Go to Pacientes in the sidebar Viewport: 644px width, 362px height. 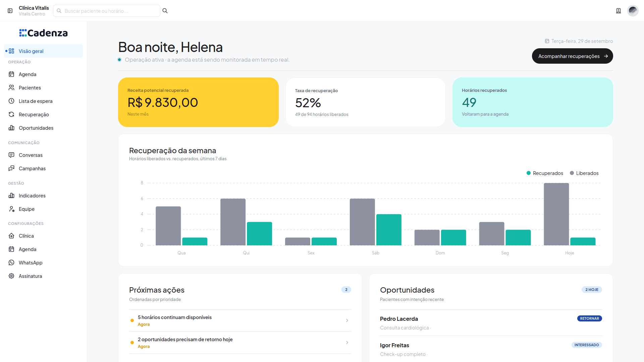44,87
